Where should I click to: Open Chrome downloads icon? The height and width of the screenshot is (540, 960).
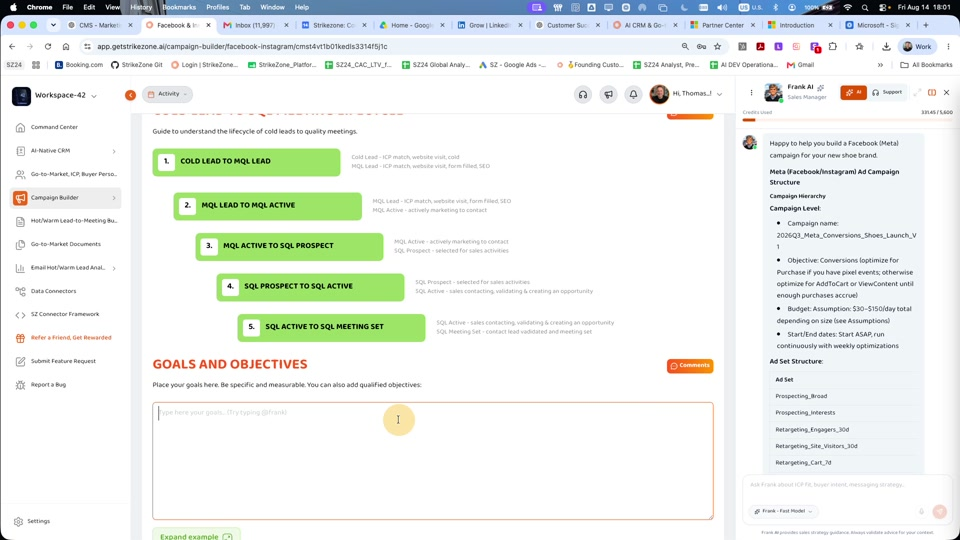tap(886, 47)
